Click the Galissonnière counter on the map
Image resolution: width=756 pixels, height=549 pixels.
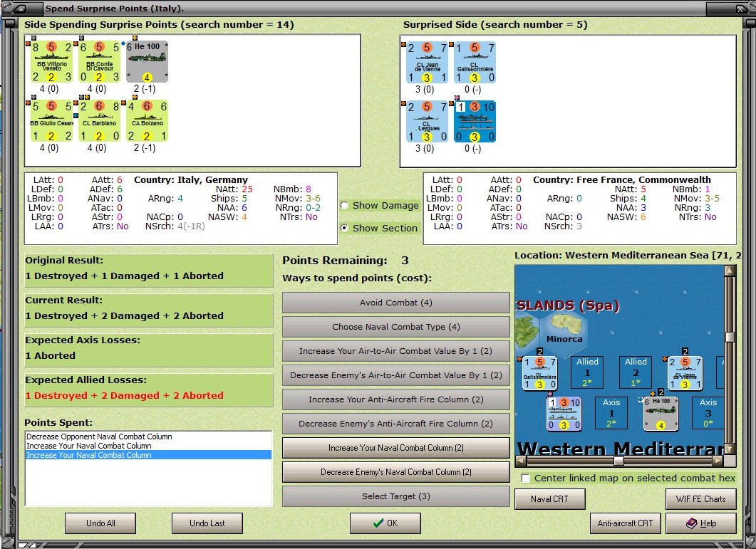tap(540, 373)
